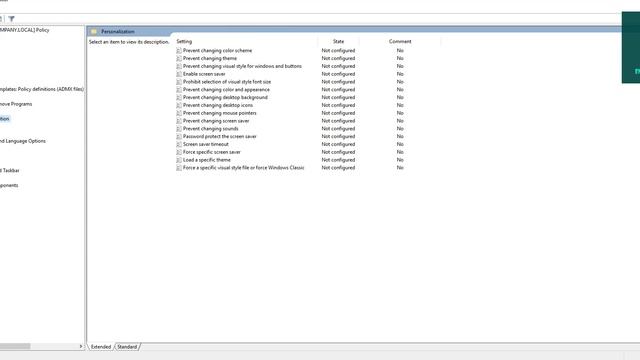This screenshot has height=360, width=640.
Task: Select Prohibit selection of visual style font size
Action: (227, 82)
